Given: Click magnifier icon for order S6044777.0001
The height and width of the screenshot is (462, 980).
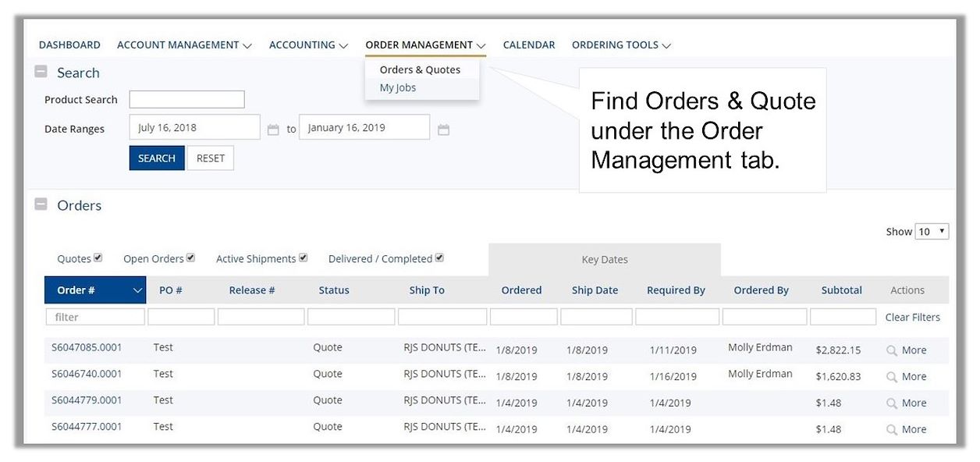Looking at the screenshot, I should pos(892,430).
